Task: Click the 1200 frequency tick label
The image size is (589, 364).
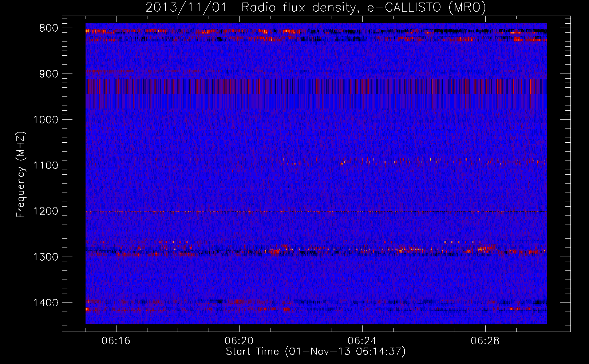Action: (x=46, y=211)
